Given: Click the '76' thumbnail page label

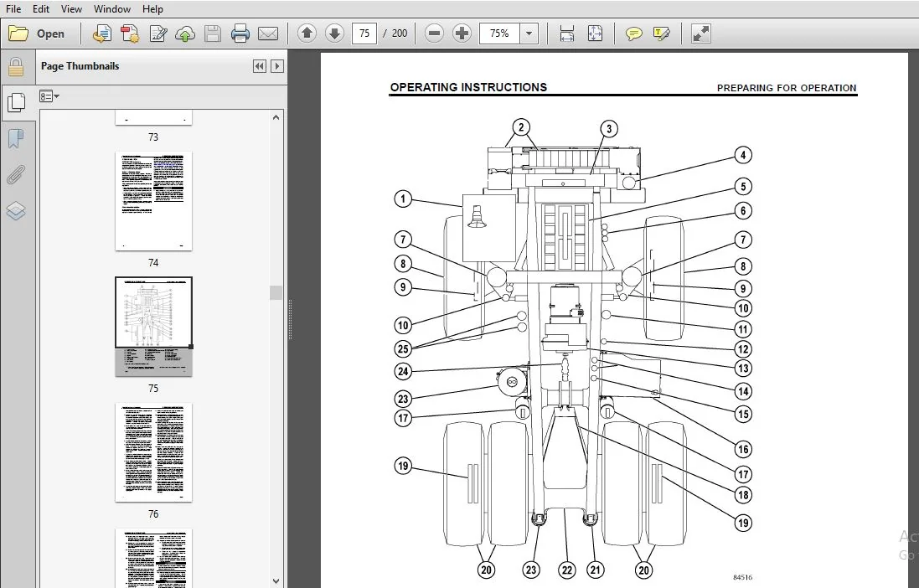Looking at the screenshot, I should click(153, 514).
